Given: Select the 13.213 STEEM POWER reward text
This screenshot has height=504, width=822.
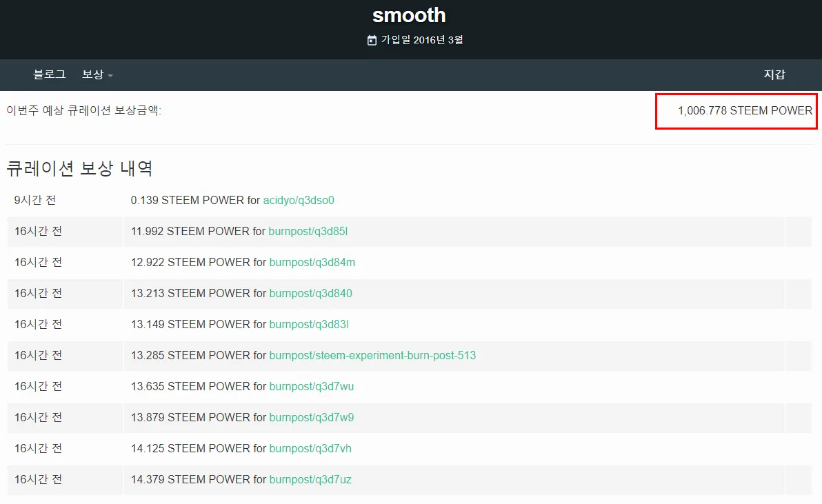Looking at the screenshot, I should (191, 294).
